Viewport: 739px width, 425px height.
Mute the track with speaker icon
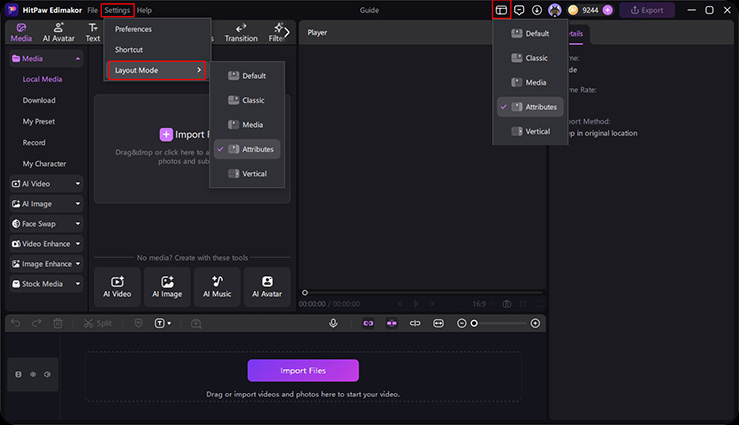47,374
